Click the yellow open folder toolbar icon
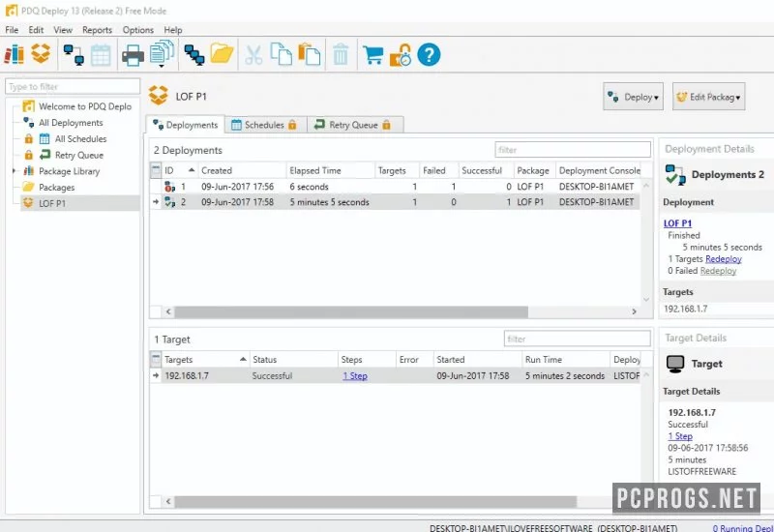 pos(222,53)
